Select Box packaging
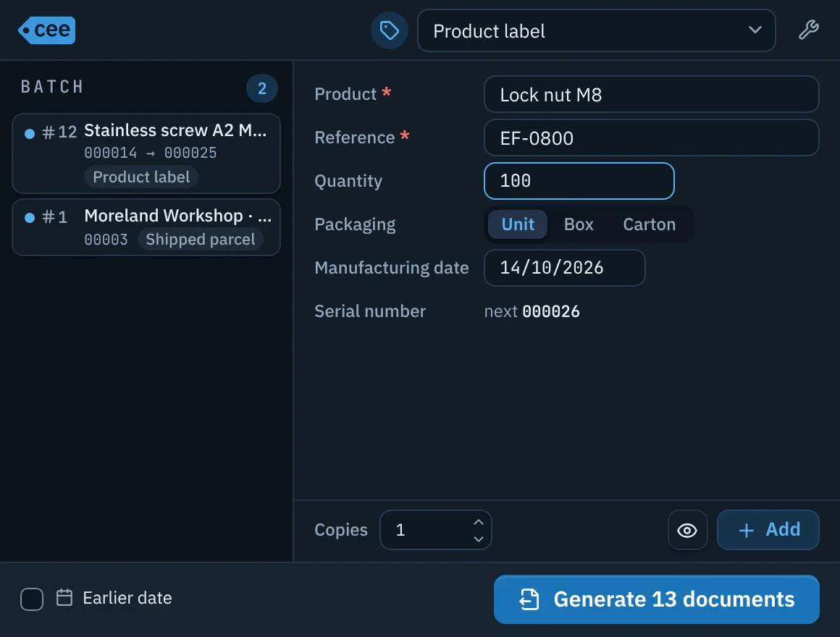This screenshot has width=840, height=637. point(579,224)
